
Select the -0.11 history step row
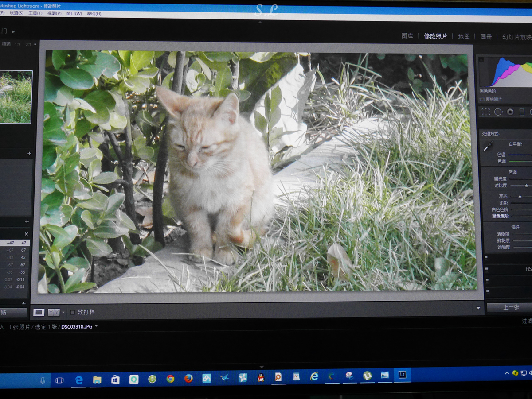(15, 279)
